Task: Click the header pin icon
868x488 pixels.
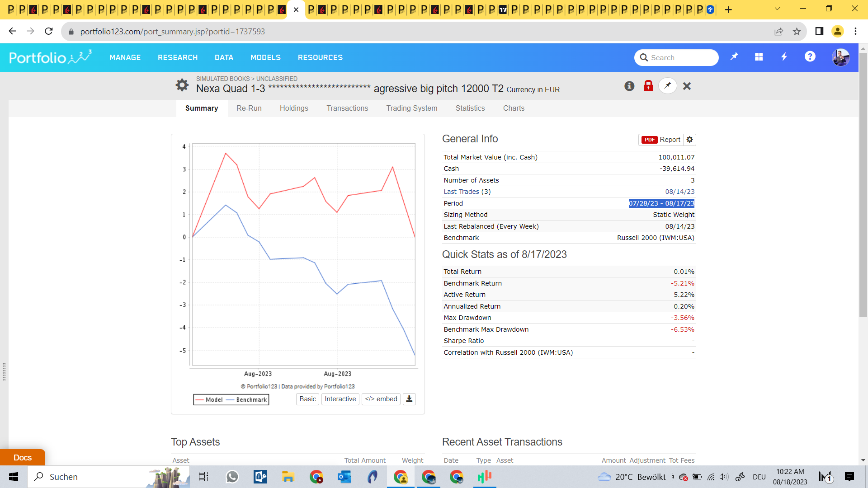Action: (734, 57)
